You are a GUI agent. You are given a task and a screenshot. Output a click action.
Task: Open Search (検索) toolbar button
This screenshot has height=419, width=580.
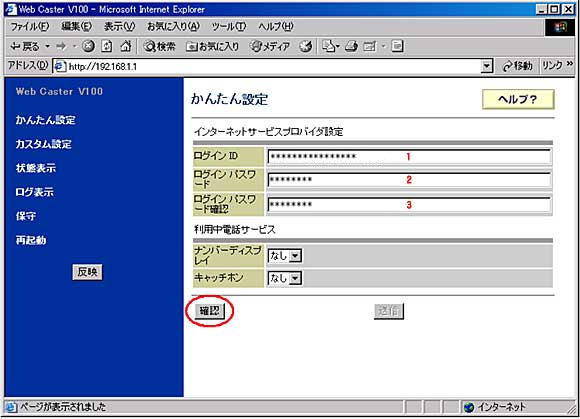pos(159,46)
